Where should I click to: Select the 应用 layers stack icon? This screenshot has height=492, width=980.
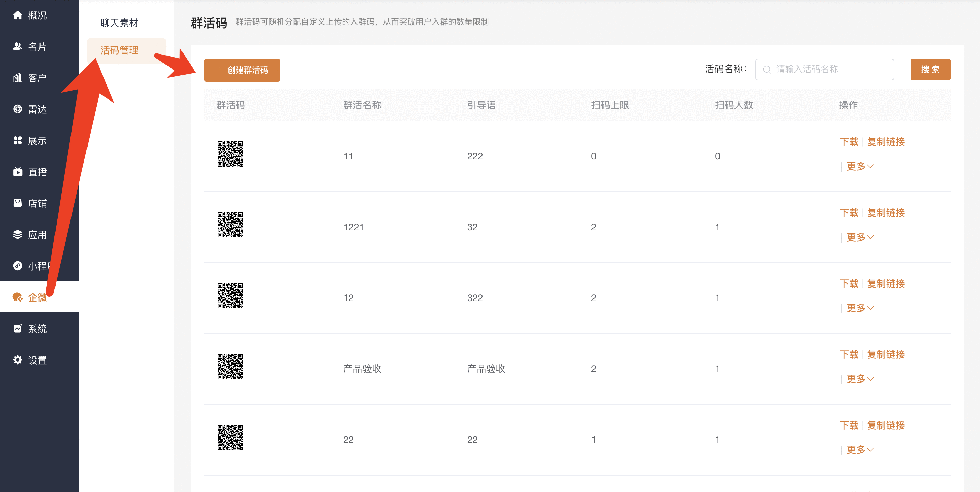(17, 234)
